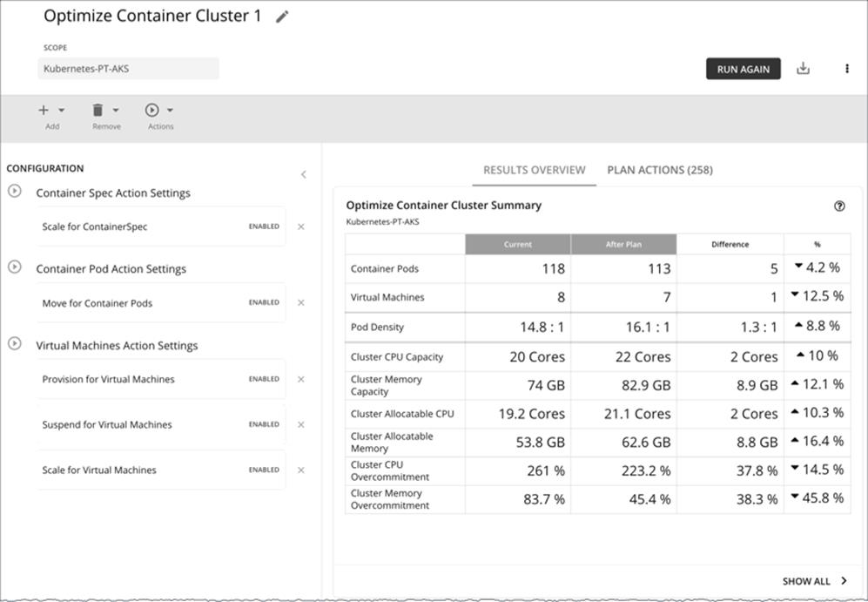Remove Move for Container Pods setting

click(x=301, y=303)
